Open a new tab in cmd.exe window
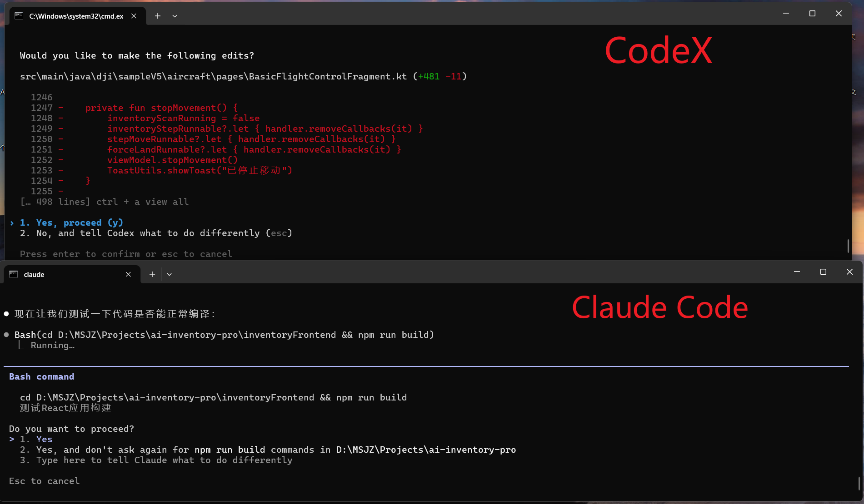 point(158,16)
